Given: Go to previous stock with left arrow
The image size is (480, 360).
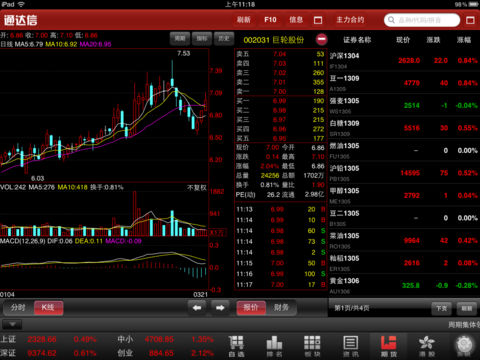Looking at the screenshot, I should [197, 308].
